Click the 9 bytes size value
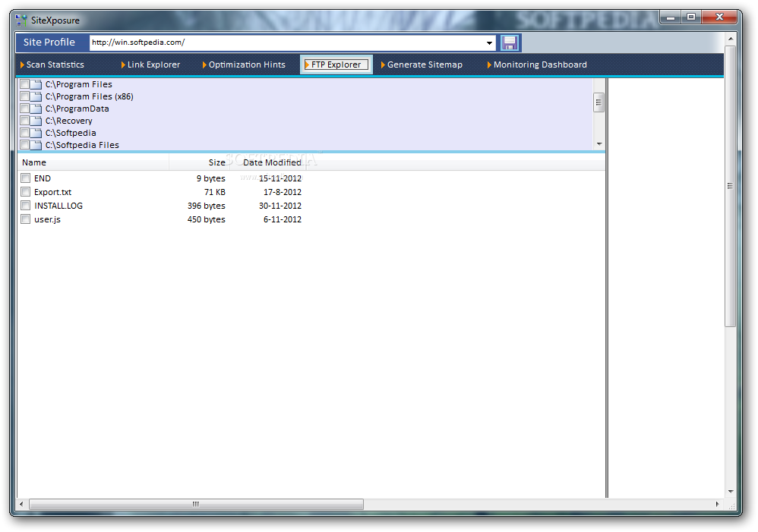Screen dimensions: 758x532 tap(211, 178)
